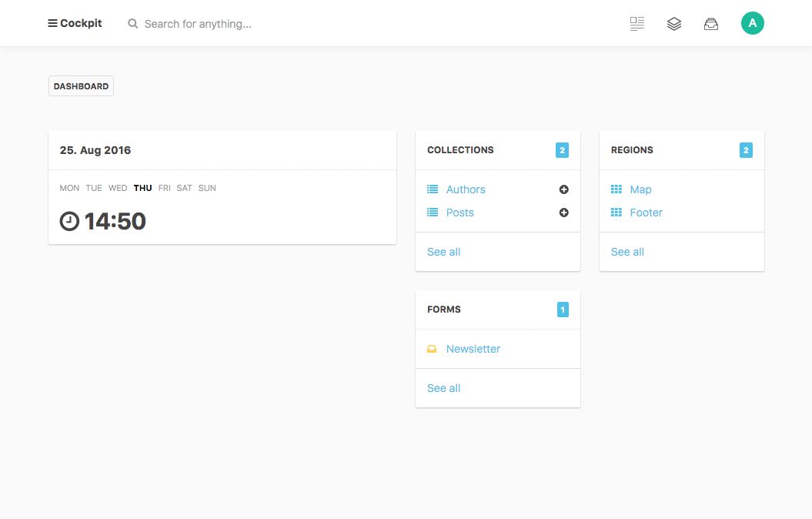Add a new entry to Posts collection
Image resolution: width=812 pixels, height=519 pixels.
[x=563, y=213]
